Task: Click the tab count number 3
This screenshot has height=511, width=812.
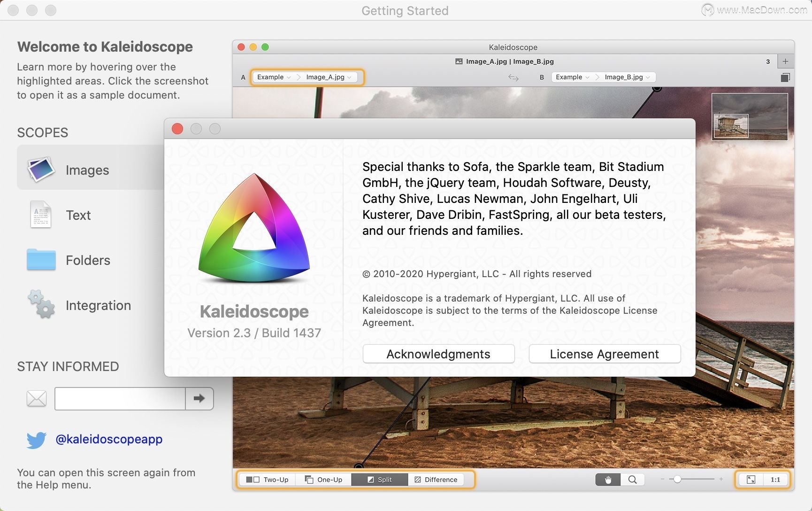Action: pyautogui.click(x=768, y=62)
